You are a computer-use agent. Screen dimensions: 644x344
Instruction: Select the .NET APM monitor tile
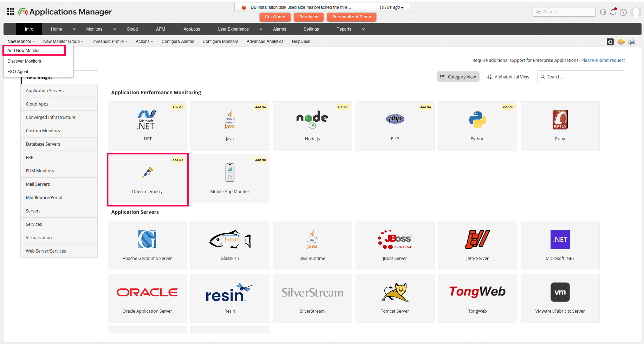[x=147, y=126]
